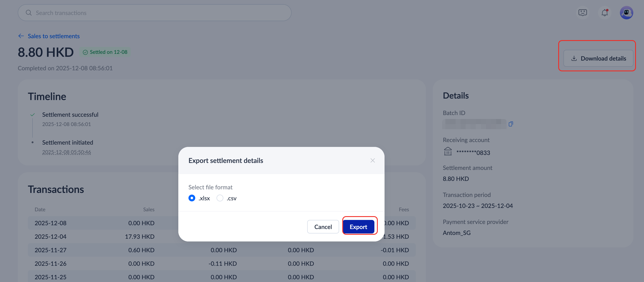Click the back arrow icon
This screenshot has height=282, width=644.
21,36
